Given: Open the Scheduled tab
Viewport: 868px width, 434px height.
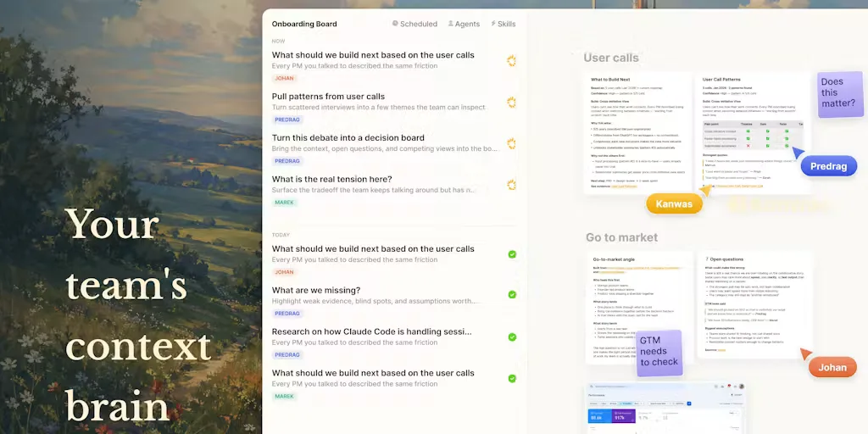Looking at the screenshot, I should coord(415,24).
